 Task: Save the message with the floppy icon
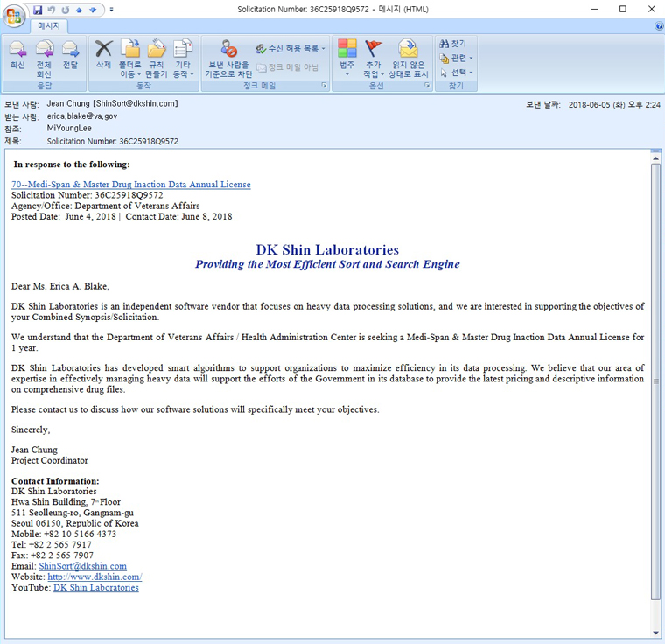pyautogui.click(x=38, y=10)
